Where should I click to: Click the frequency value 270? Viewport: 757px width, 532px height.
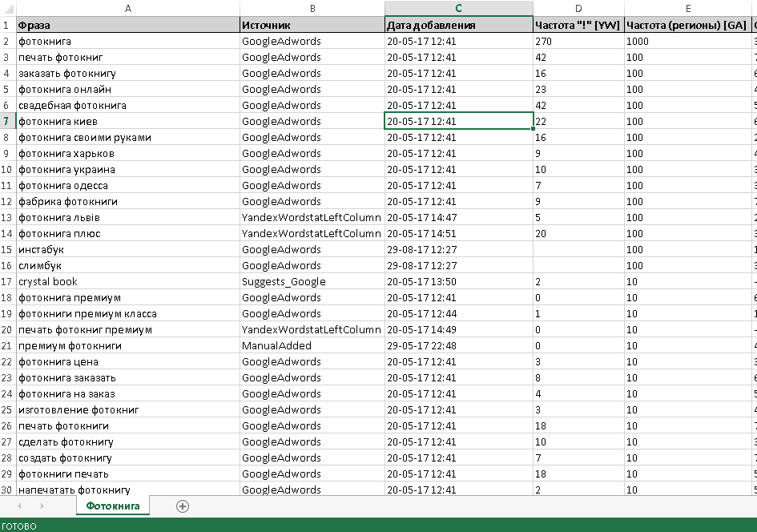point(578,41)
